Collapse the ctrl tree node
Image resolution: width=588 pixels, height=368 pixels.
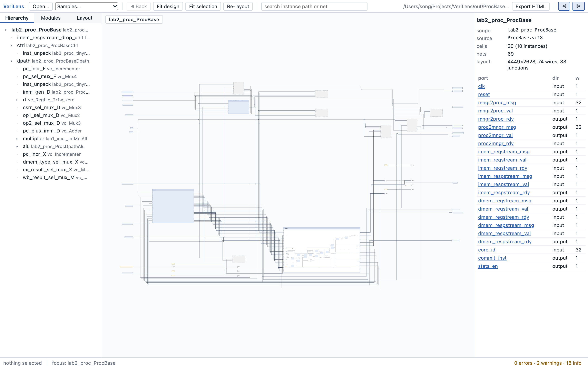point(11,46)
